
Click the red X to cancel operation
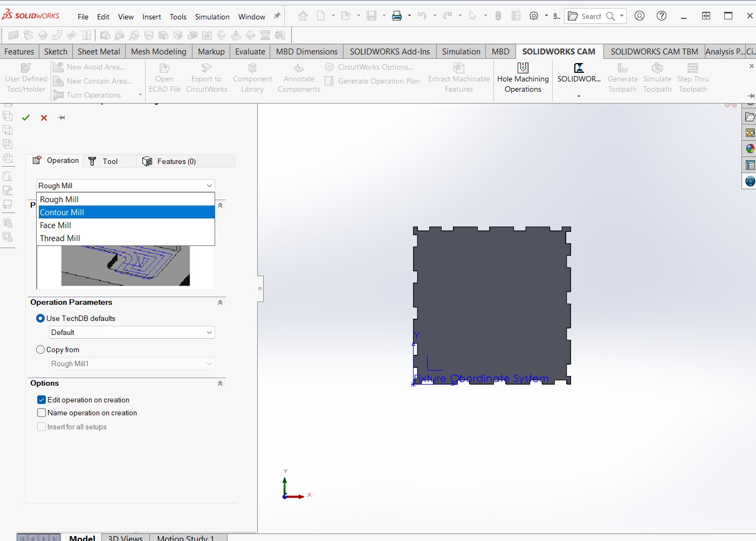[44, 118]
